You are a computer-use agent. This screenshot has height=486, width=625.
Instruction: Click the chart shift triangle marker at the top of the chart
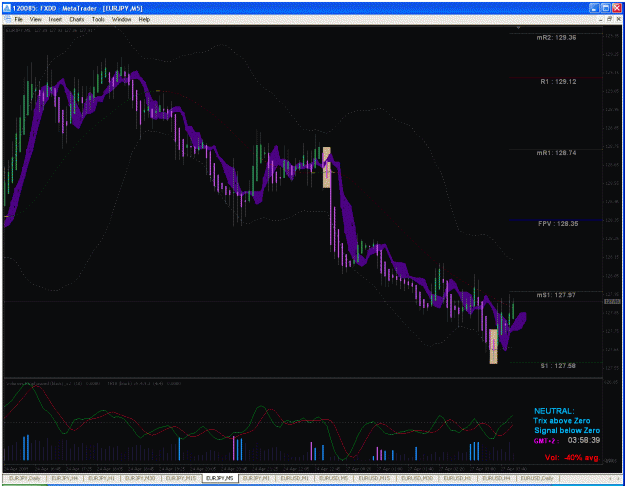pos(518,28)
